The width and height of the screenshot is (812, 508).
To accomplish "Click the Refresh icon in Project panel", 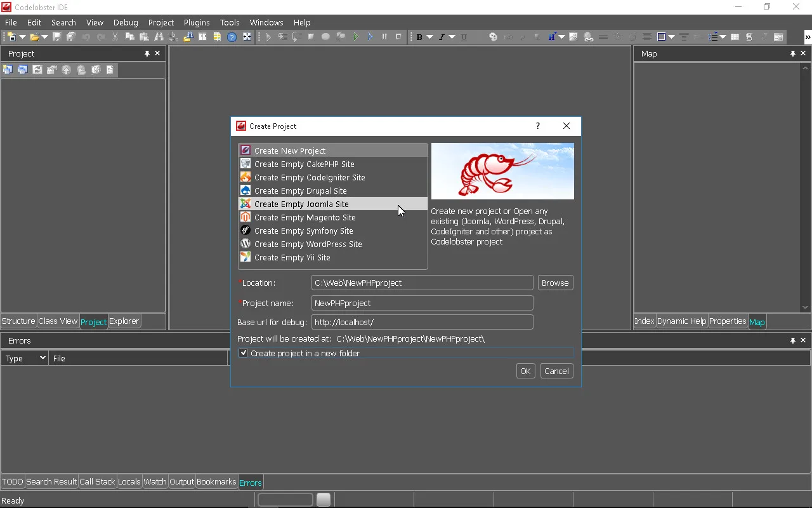I will [37, 70].
